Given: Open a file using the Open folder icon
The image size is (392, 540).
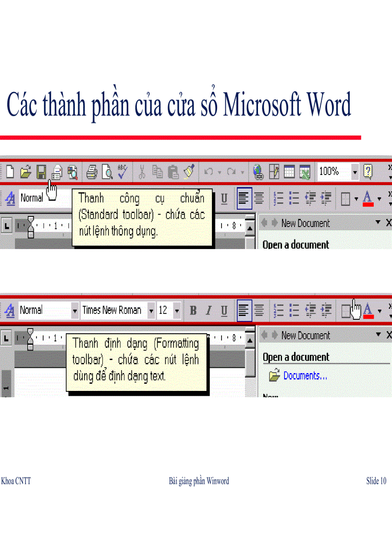Looking at the screenshot, I should pos(26,172).
